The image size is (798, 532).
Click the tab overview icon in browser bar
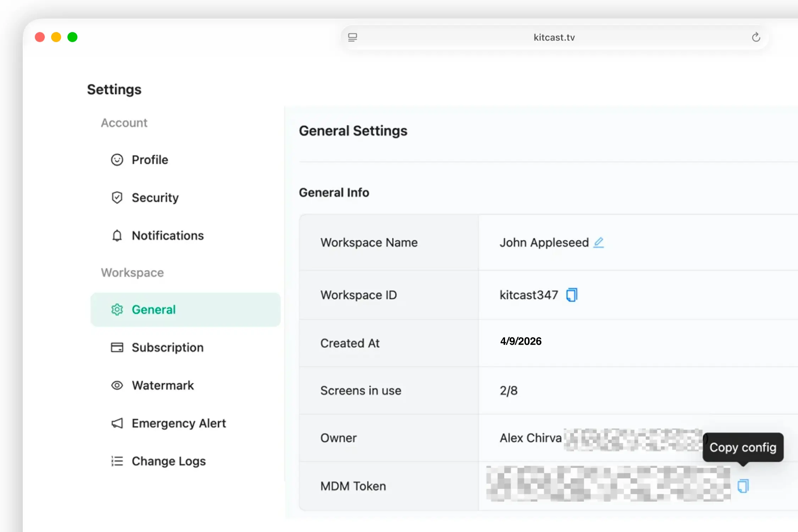click(x=353, y=37)
